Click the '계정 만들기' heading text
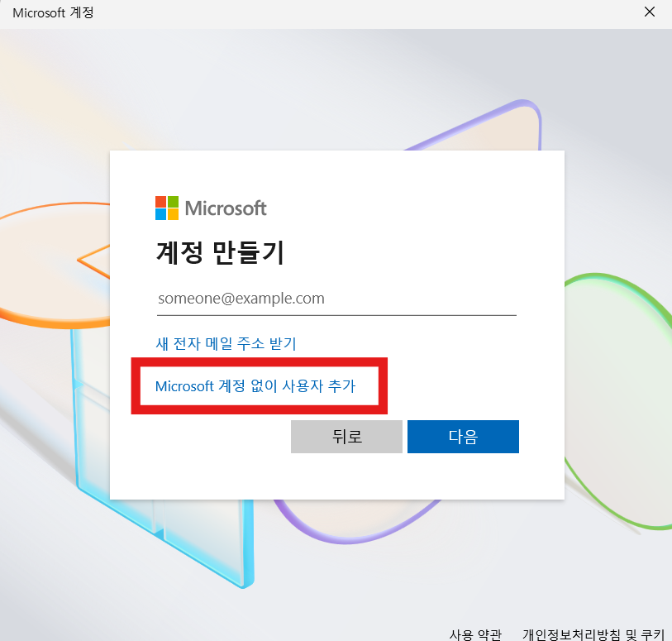Screen dimensions: 672x641 (221, 252)
